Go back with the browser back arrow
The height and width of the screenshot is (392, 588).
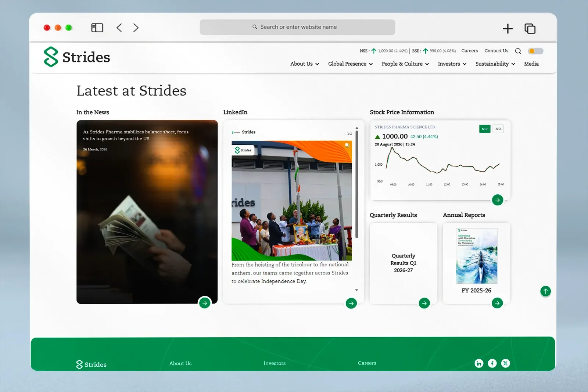coord(119,28)
